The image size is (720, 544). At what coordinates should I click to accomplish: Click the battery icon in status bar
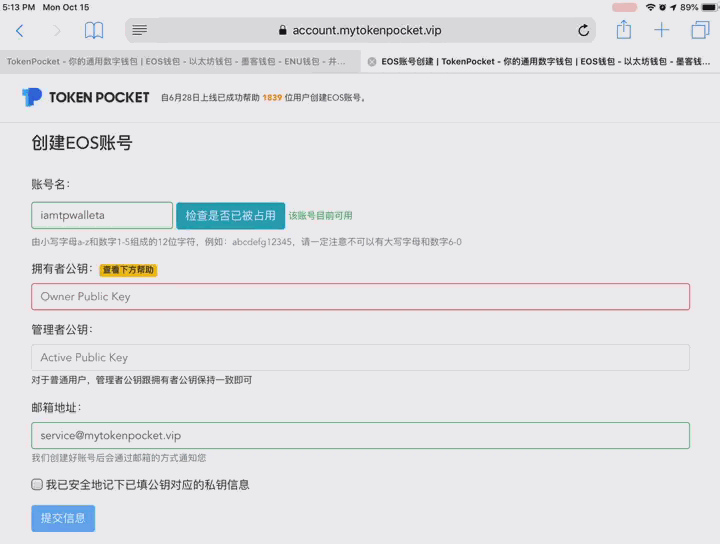[710, 7]
